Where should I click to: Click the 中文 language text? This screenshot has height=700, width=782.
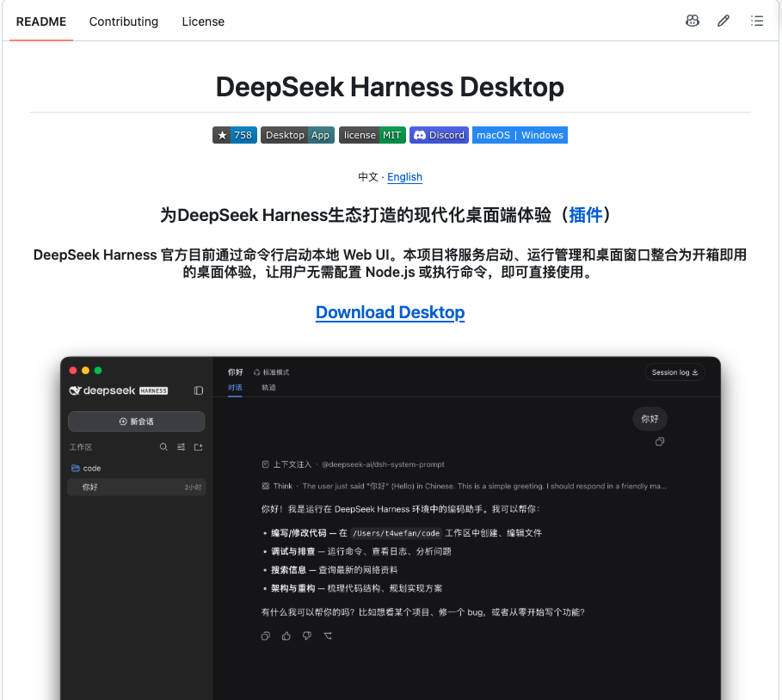tap(368, 177)
